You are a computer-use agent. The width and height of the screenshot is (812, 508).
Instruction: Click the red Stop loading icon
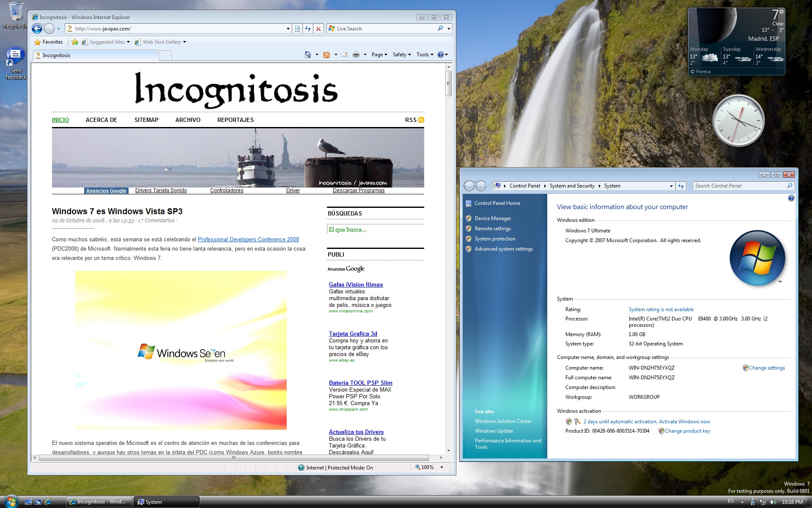tap(318, 29)
